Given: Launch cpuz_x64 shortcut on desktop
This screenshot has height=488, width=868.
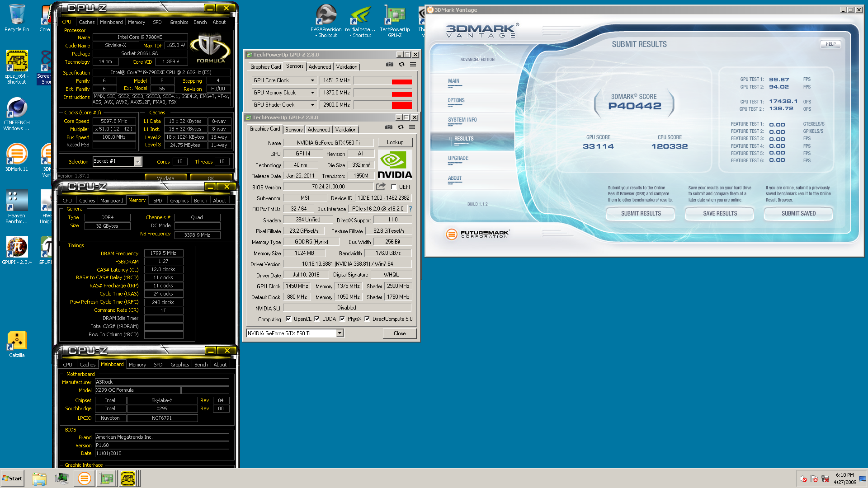Looking at the screenshot, I should point(17,67).
